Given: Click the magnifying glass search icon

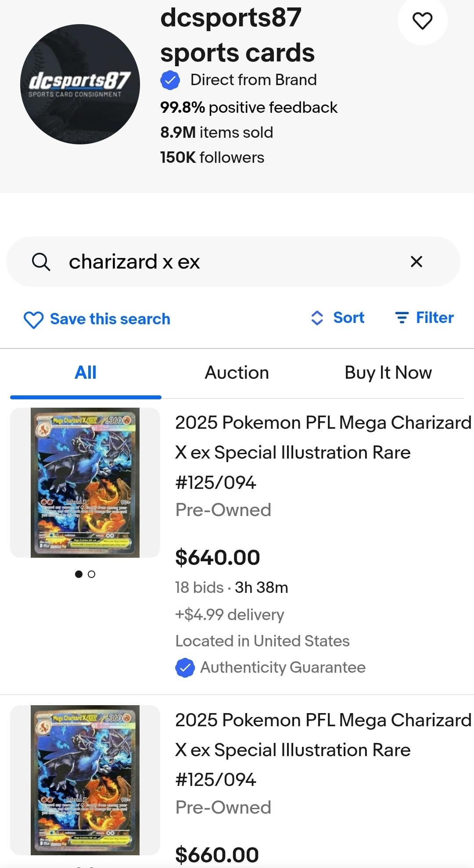Looking at the screenshot, I should [x=41, y=262].
